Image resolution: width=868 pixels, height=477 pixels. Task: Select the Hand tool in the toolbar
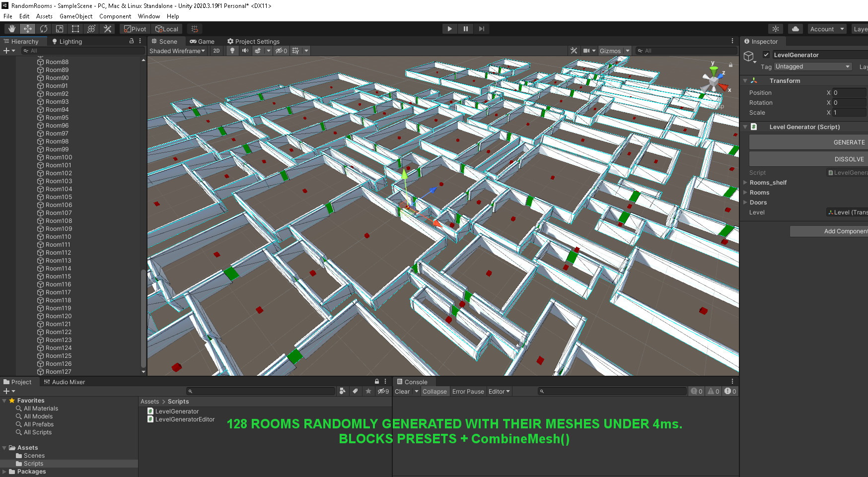tap(11, 28)
